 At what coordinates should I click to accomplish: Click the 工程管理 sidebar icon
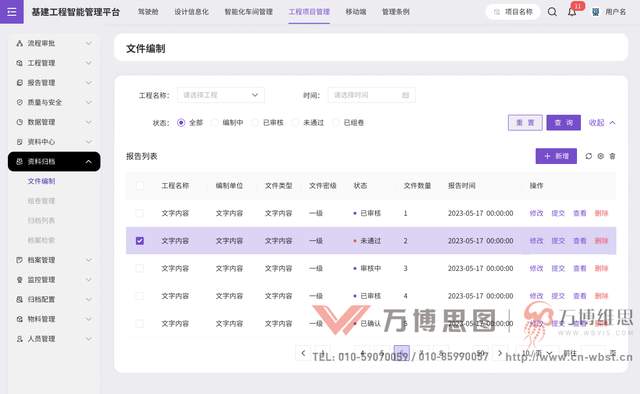(19, 63)
